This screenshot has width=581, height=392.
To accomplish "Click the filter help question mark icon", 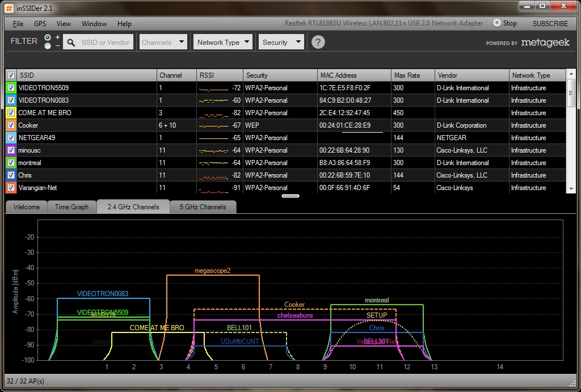I will (318, 42).
